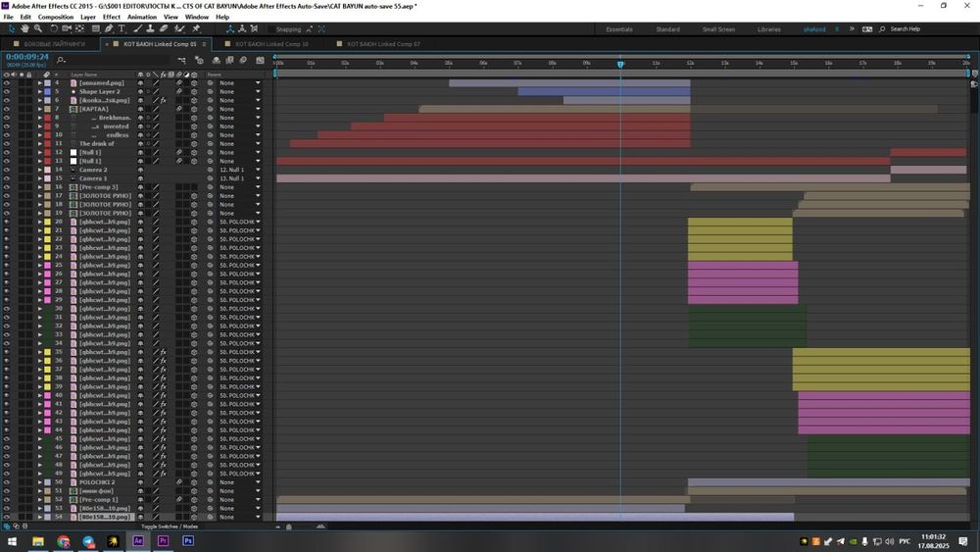Open the Layer menu
The image size is (980, 552).
tap(88, 17)
